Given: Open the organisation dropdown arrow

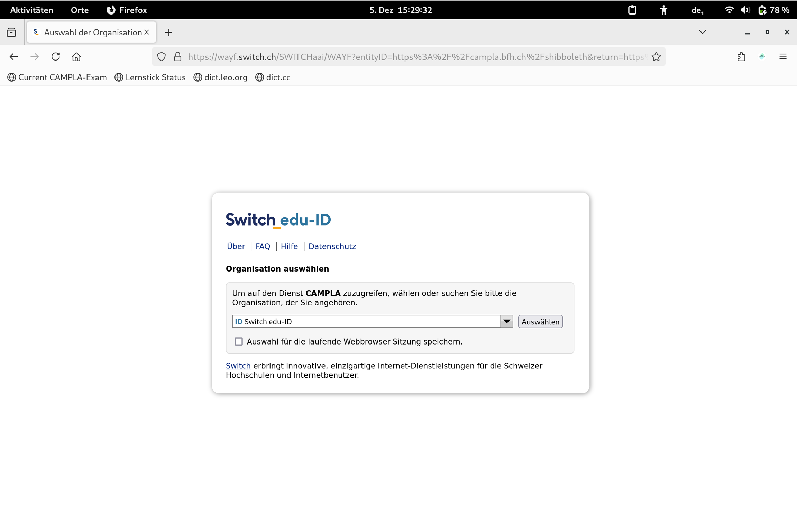Looking at the screenshot, I should click(506, 321).
